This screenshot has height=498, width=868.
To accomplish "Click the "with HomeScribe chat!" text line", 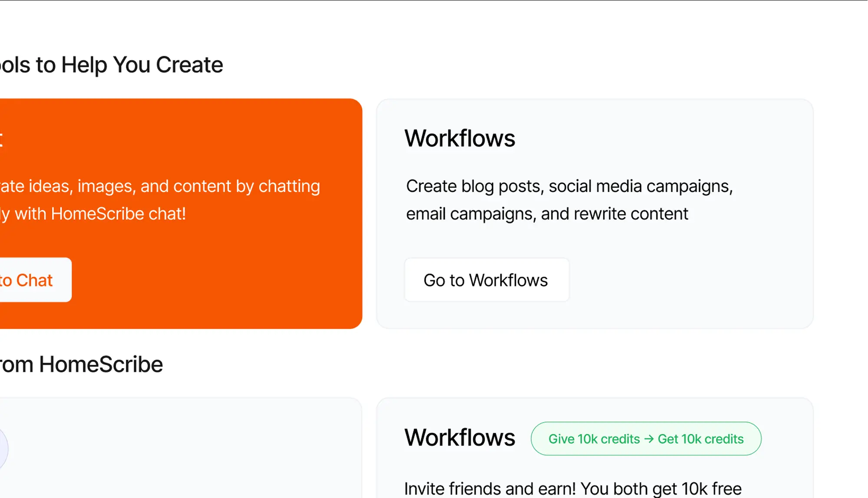I will pos(100,214).
